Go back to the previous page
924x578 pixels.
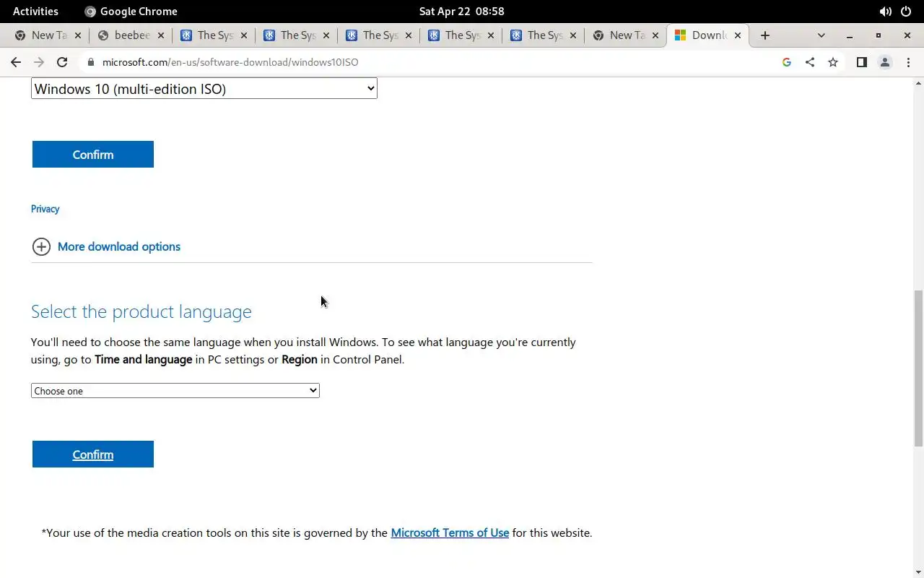tap(16, 62)
